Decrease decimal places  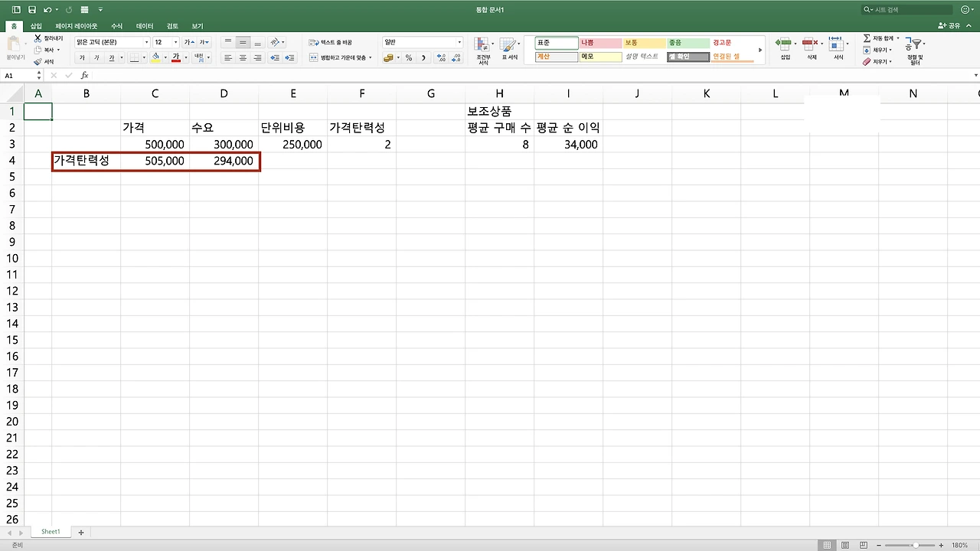pos(456,57)
